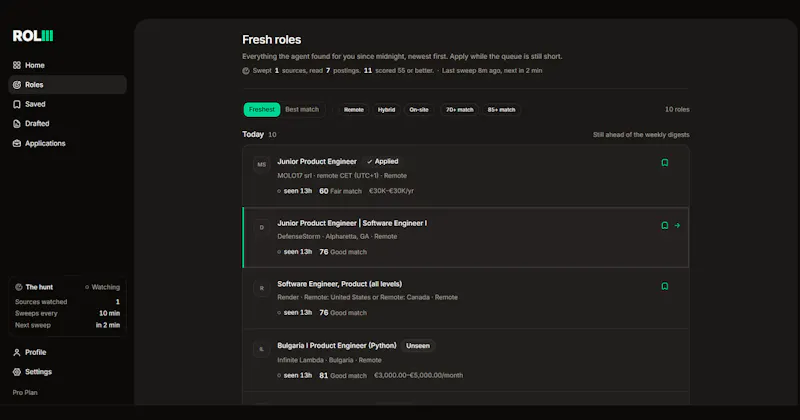Click 'Render · Remote: United States' location line

tap(367, 297)
